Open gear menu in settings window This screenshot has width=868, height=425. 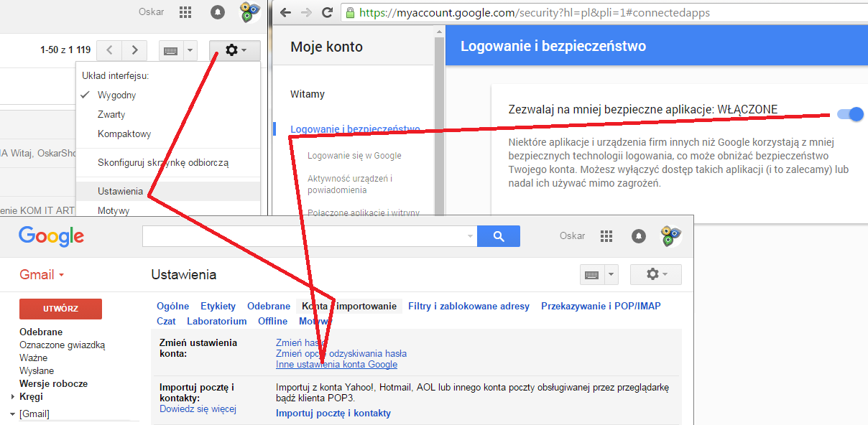coord(656,274)
